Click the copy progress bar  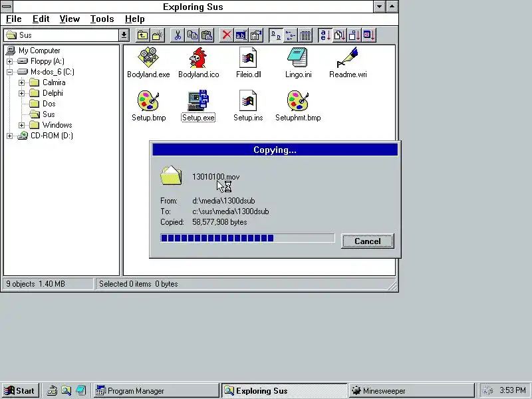247,238
